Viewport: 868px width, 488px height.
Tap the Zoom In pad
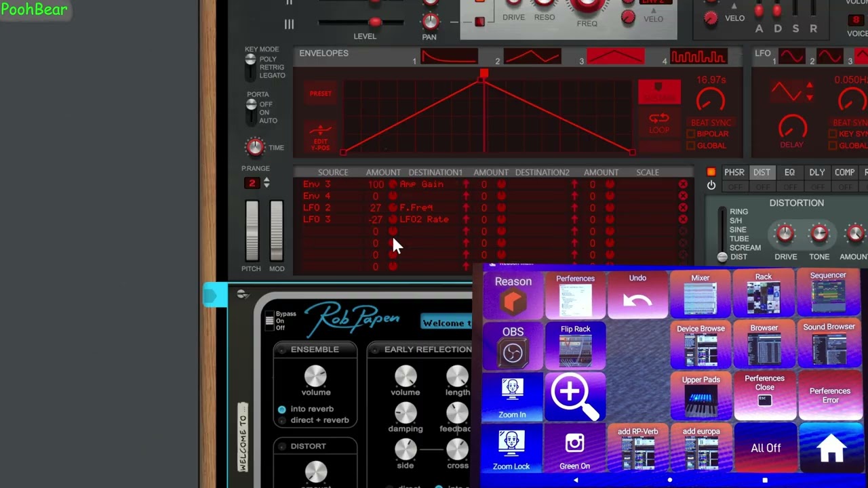[512, 397]
